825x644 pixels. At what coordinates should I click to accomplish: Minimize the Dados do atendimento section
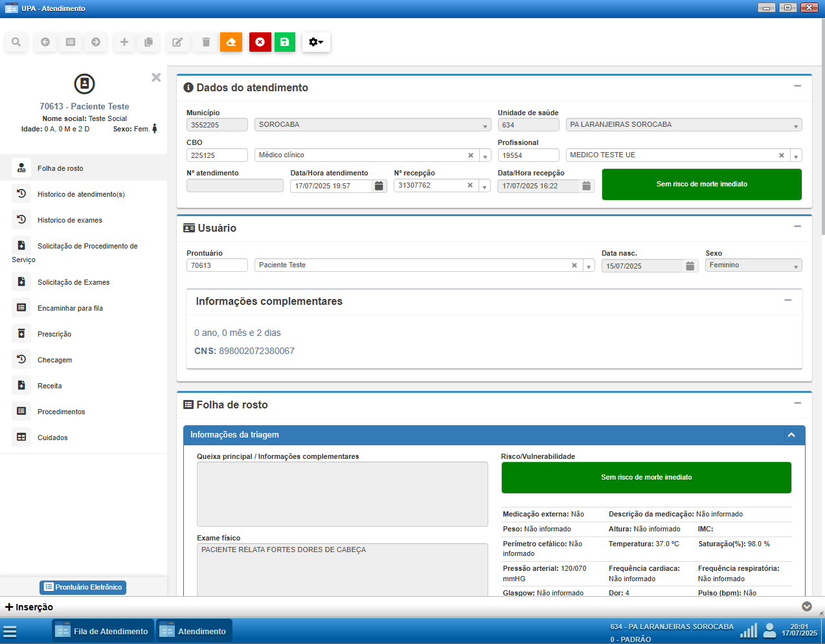pos(797,86)
